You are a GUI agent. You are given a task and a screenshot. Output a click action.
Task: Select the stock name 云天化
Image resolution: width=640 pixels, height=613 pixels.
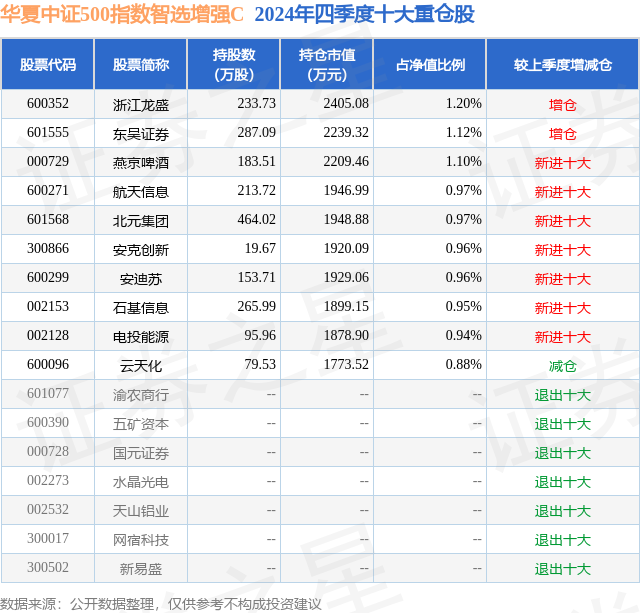(141, 366)
